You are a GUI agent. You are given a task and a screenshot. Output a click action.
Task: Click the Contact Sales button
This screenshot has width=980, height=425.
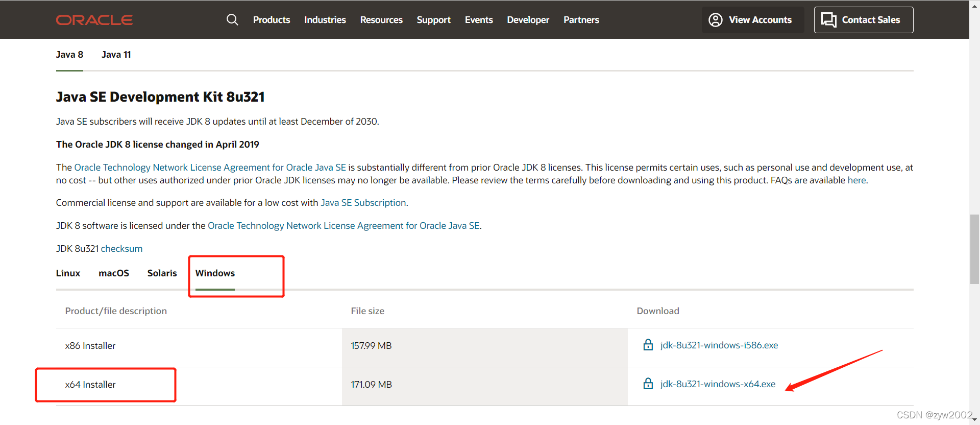pyautogui.click(x=864, y=20)
